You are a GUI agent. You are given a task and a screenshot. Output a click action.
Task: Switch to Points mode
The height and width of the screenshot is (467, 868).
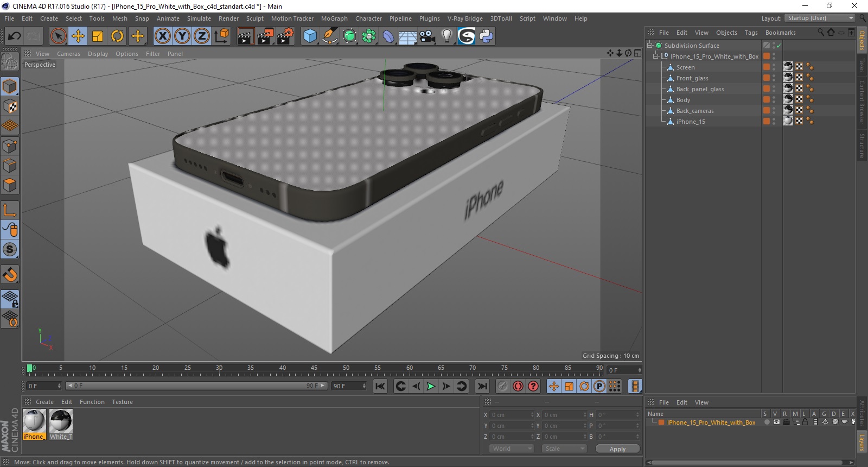[10, 146]
